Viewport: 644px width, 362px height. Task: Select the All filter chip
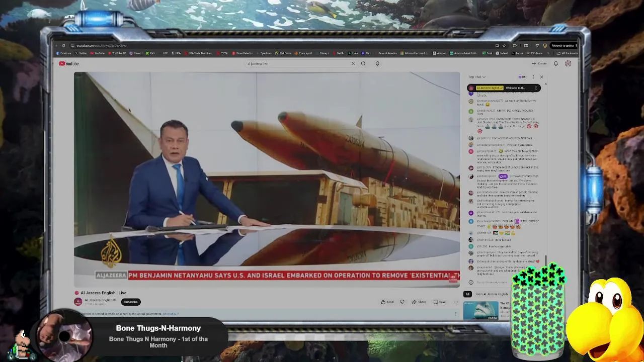coord(467,294)
